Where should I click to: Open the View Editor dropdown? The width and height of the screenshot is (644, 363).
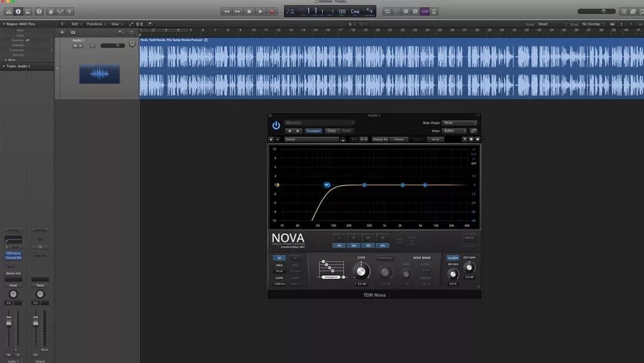click(454, 131)
